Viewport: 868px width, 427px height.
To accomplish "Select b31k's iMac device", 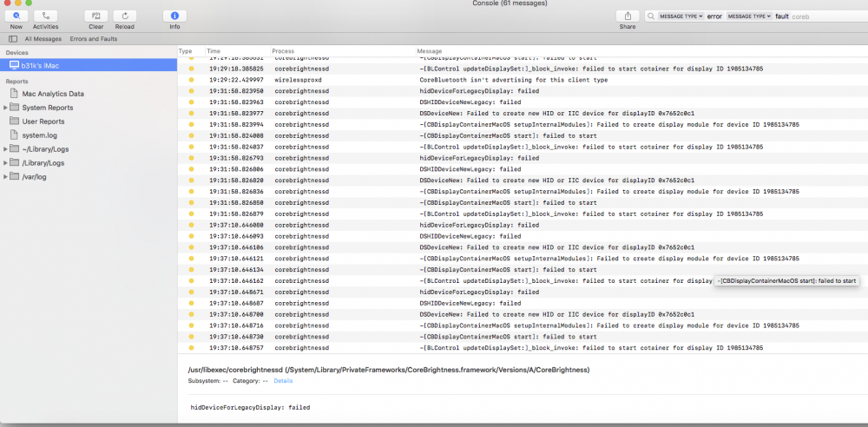I will point(89,65).
